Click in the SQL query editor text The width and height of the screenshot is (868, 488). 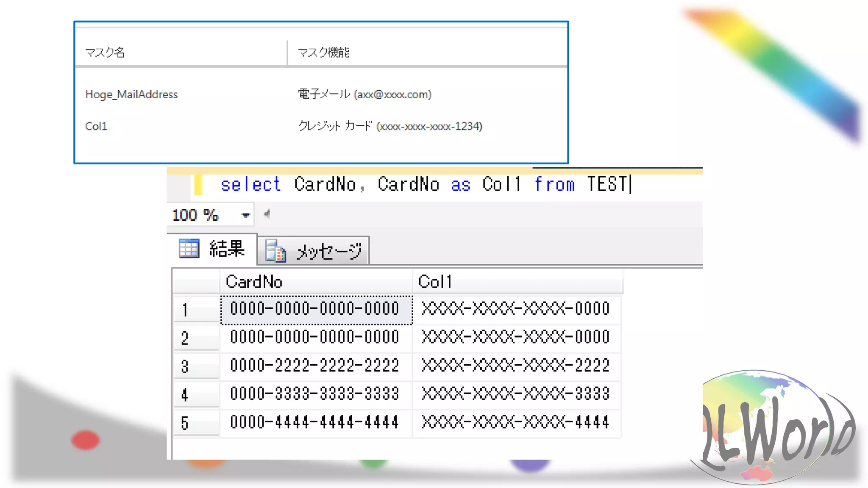424,185
